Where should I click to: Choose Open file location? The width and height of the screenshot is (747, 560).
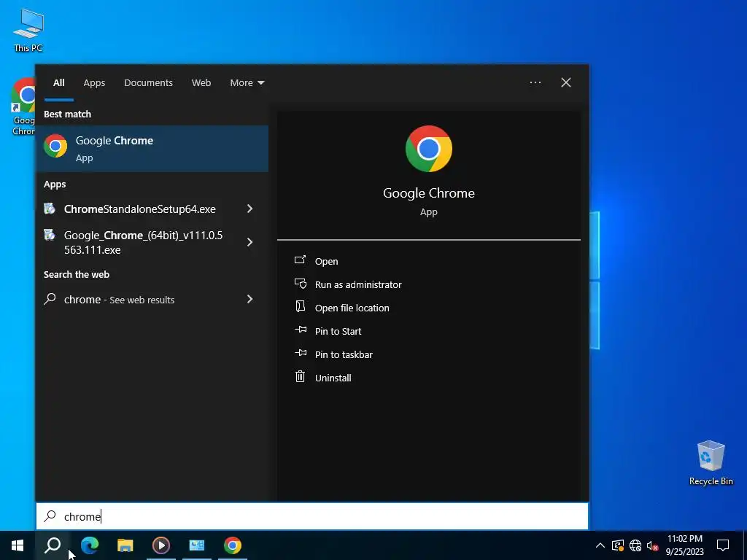352,308
